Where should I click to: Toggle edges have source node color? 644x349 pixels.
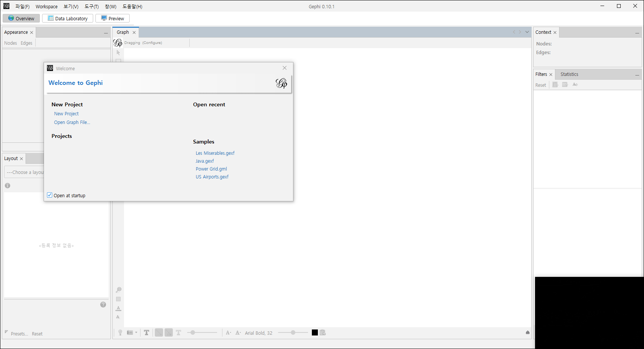169,332
